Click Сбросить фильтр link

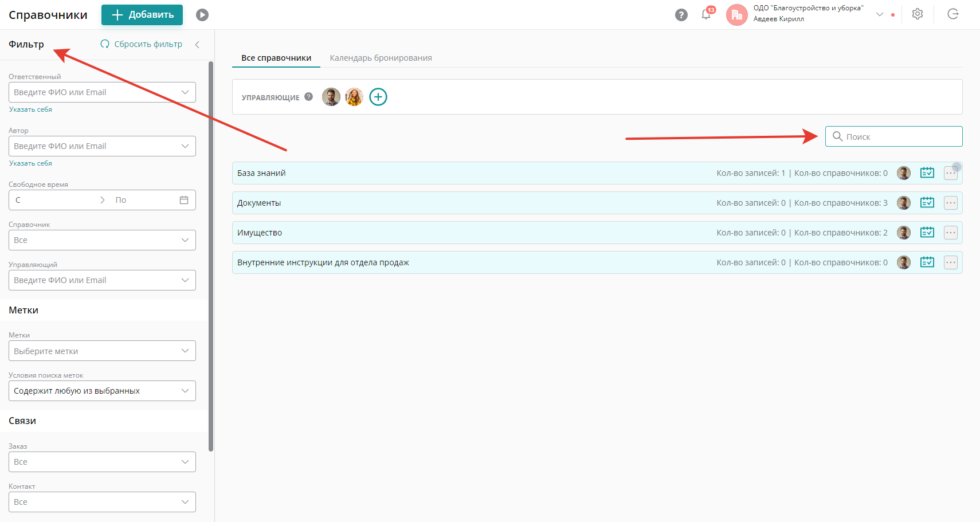(142, 44)
